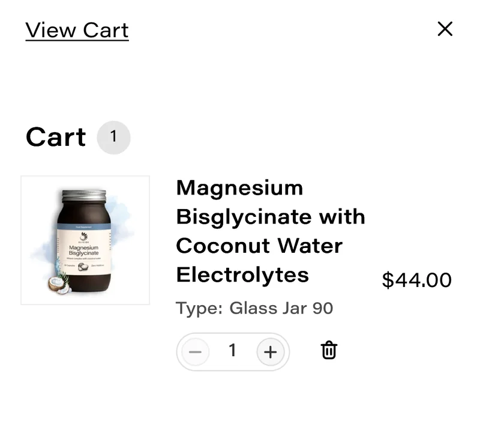Close the cart drawer with the X
This screenshot has width=480, height=448.
pos(445,29)
